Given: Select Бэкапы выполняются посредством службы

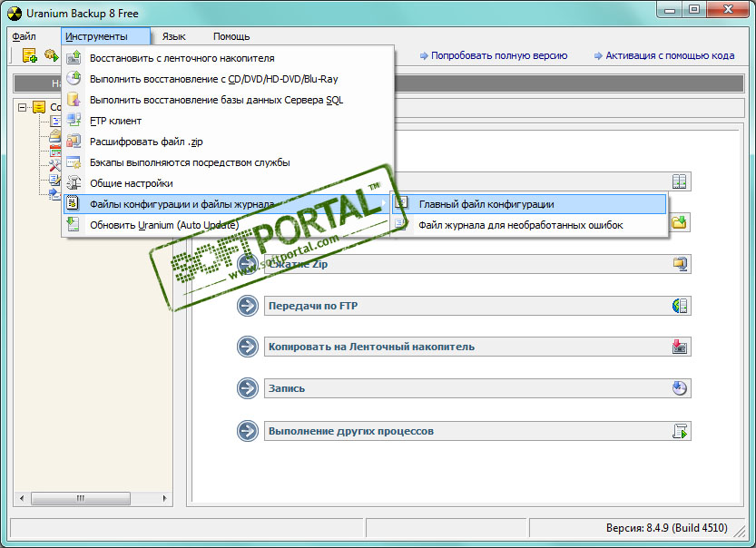Looking at the screenshot, I should 228,162.
